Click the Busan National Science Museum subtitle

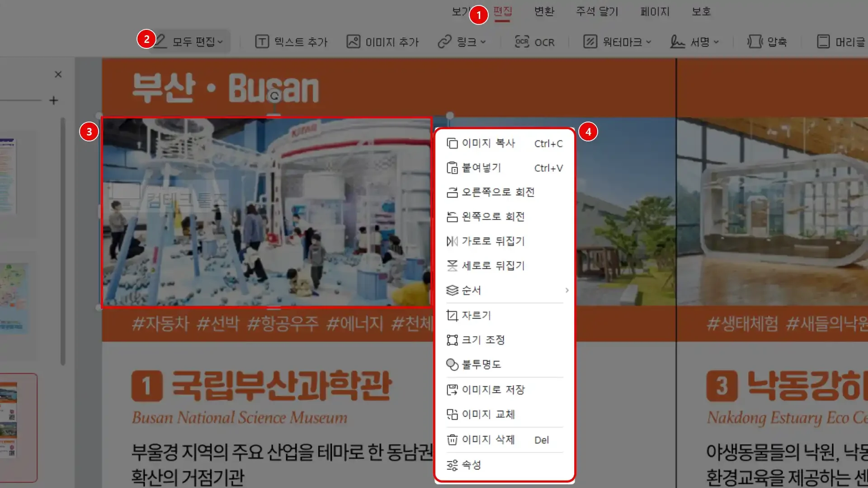[x=240, y=418]
